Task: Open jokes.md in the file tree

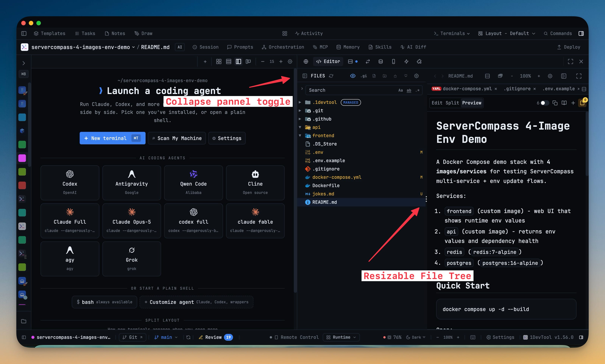Action: [x=323, y=194]
